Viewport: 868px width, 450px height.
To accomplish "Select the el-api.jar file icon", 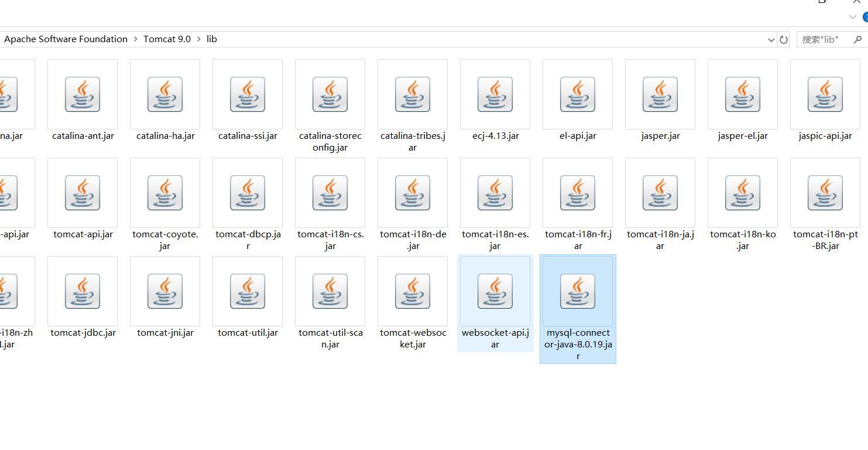I will coord(578,94).
